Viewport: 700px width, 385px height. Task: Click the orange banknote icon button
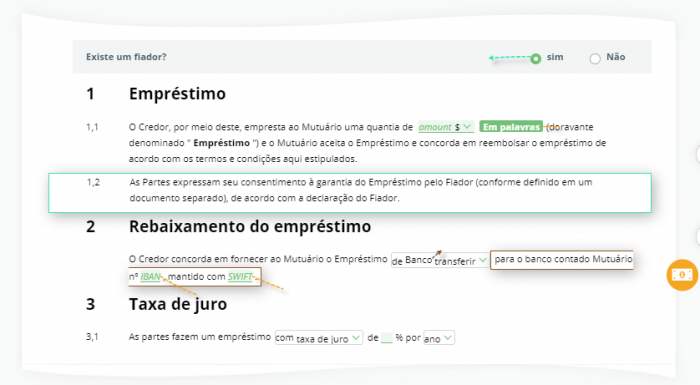click(682, 275)
